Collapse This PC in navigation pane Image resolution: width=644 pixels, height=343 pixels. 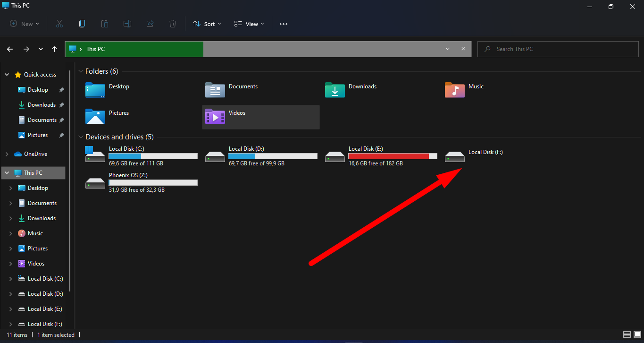click(7, 173)
